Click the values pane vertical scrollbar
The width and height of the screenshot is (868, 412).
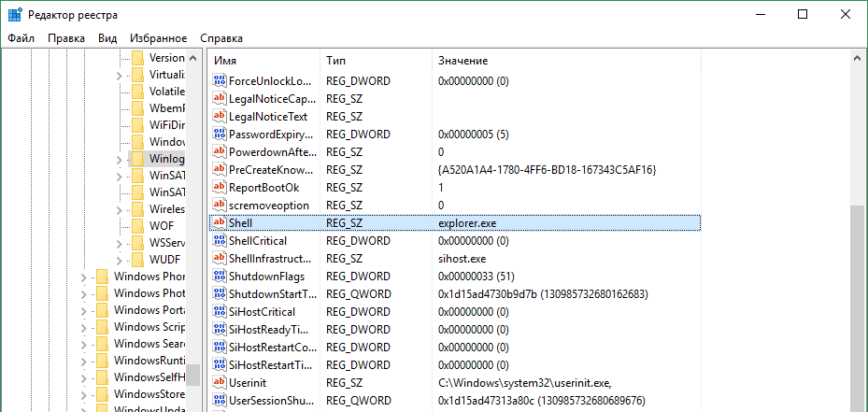[857, 308]
